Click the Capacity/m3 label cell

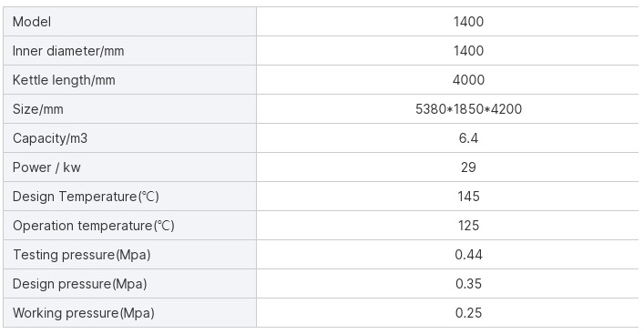(x=129, y=138)
